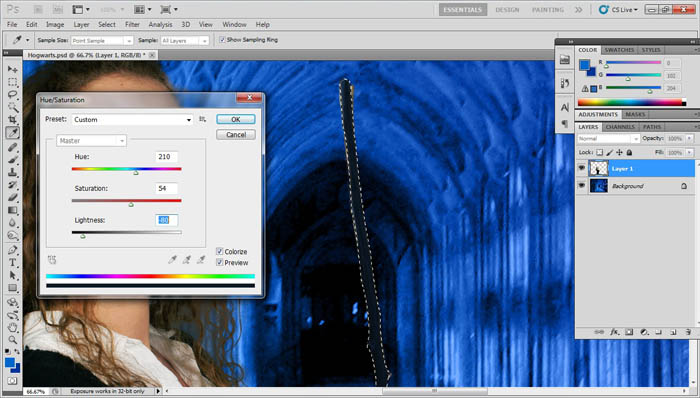Toggle lock image pixels brush icon
Screen dimensions: 700x398
click(x=609, y=153)
